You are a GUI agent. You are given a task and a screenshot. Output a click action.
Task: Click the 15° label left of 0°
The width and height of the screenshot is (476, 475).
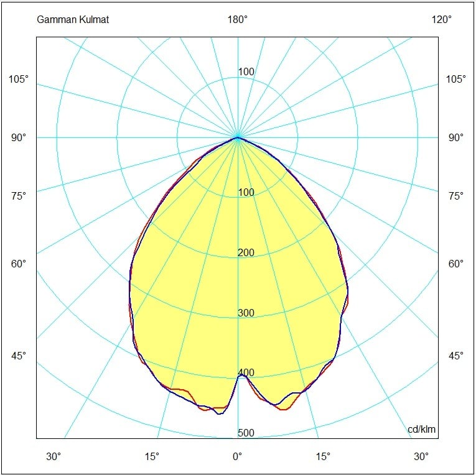[152, 456]
